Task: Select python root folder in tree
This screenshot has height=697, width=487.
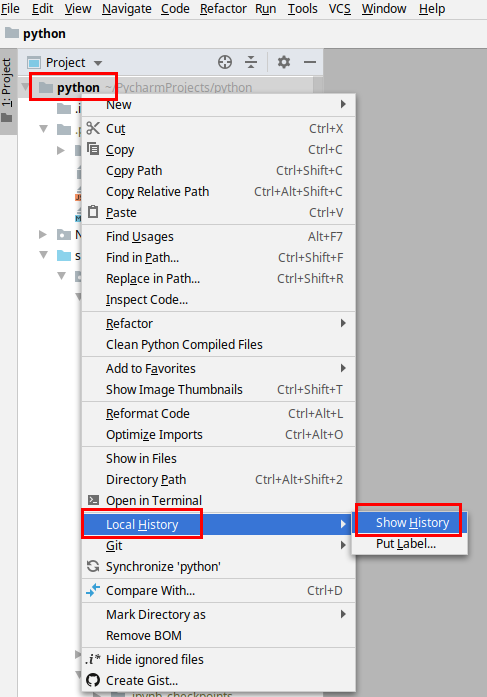Action: click(x=78, y=88)
